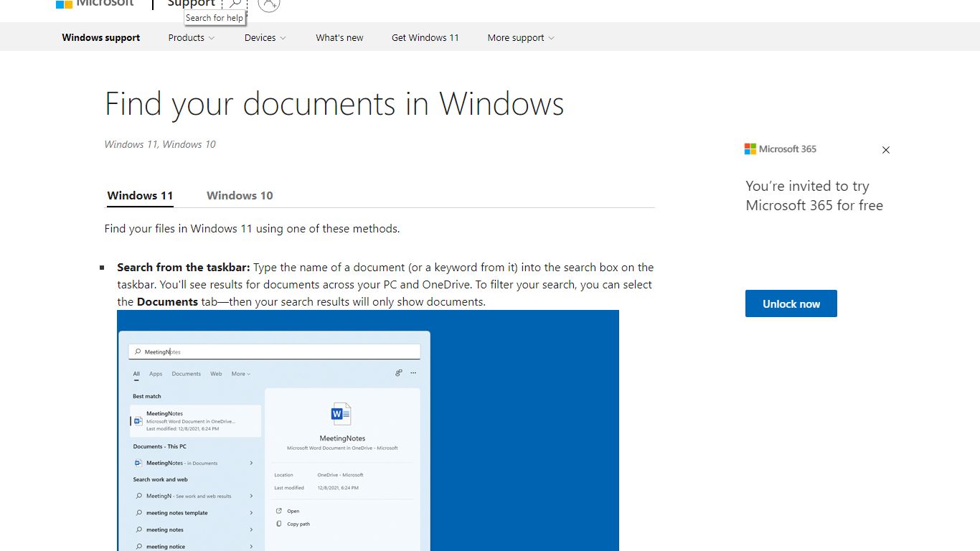Click the 'meeting notes template' suggestion in the screenshot
Image resolution: width=980 pixels, height=551 pixels.
[x=176, y=513]
